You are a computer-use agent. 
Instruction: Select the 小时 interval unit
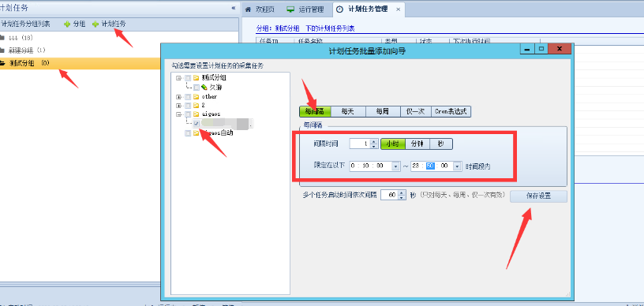click(393, 144)
